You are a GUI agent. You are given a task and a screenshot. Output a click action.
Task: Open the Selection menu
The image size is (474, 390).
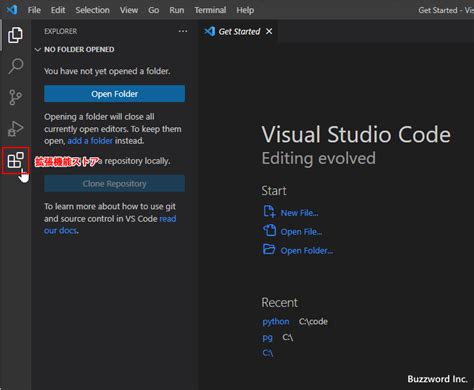(x=92, y=10)
